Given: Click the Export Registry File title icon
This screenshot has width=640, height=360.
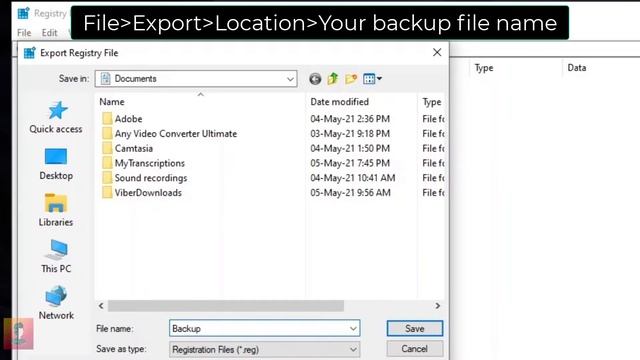Looking at the screenshot, I should (29, 53).
